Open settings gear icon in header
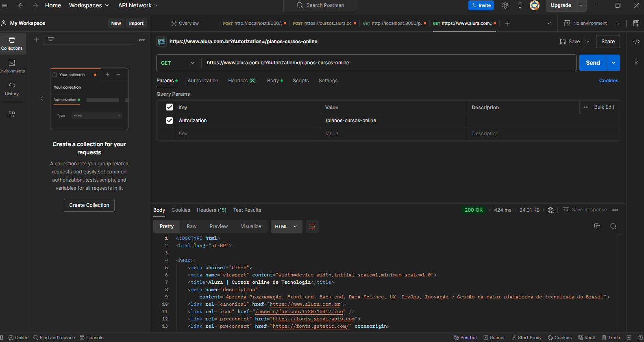The image size is (644, 342). coord(505,5)
